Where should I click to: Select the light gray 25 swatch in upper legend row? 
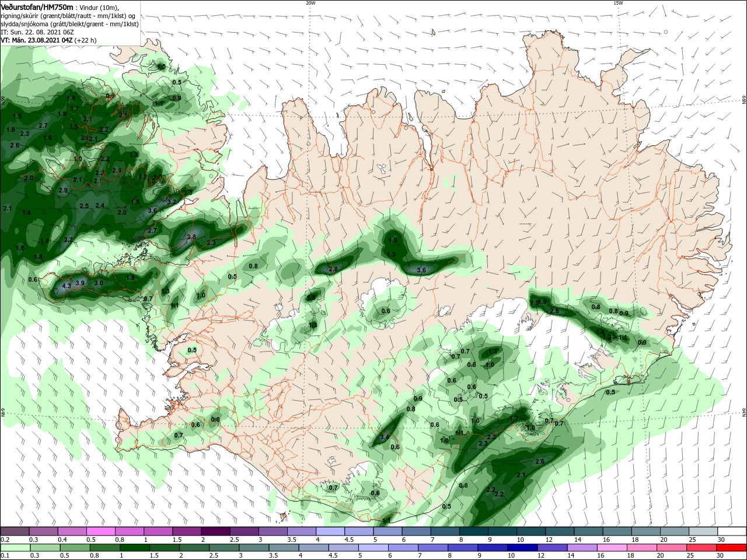[x=703, y=531]
